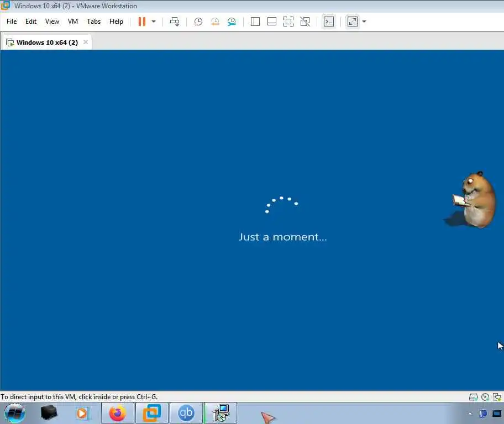The height and width of the screenshot is (424, 504).
Task: Open the File menu
Action: click(x=12, y=22)
